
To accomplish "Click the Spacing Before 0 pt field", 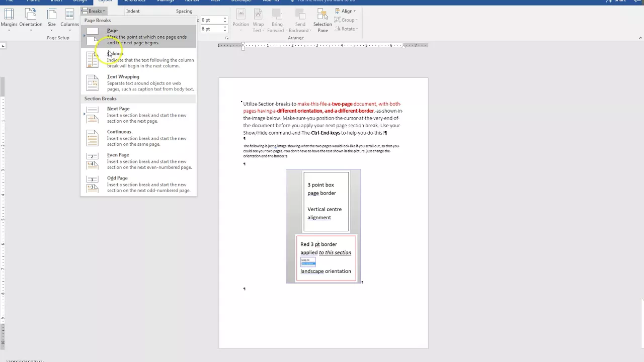I will (211, 20).
